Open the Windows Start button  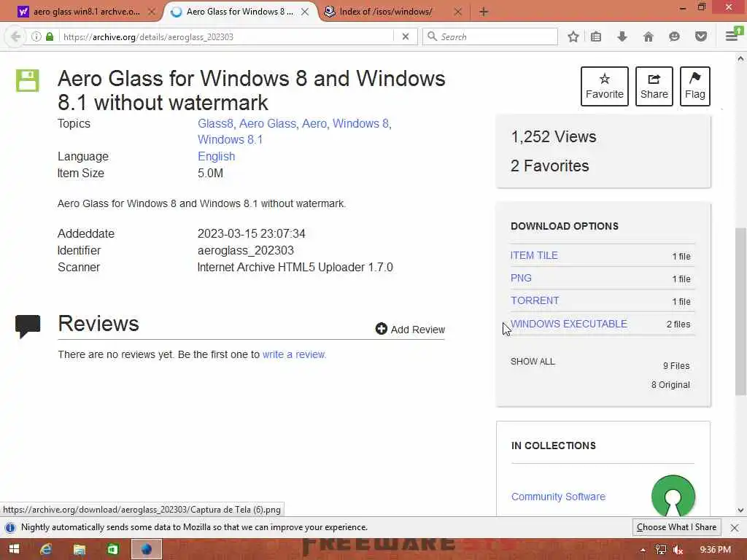click(14, 549)
